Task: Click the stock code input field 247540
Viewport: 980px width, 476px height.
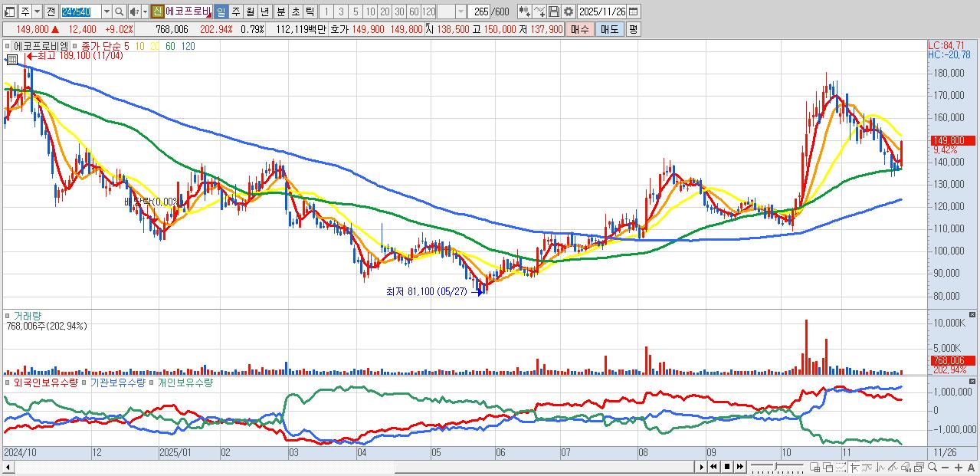Action: tap(81, 11)
